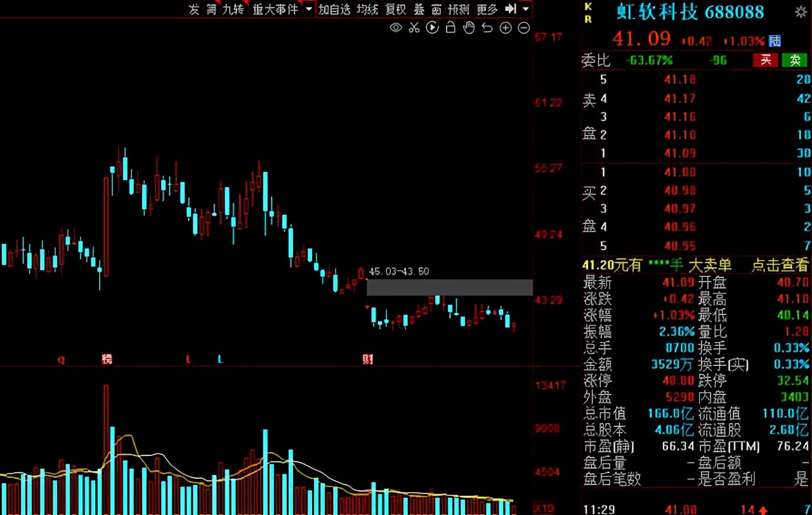Open the 复权 price adjustment menu
The height and width of the screenshot is (515, 812).
point(396,9)
